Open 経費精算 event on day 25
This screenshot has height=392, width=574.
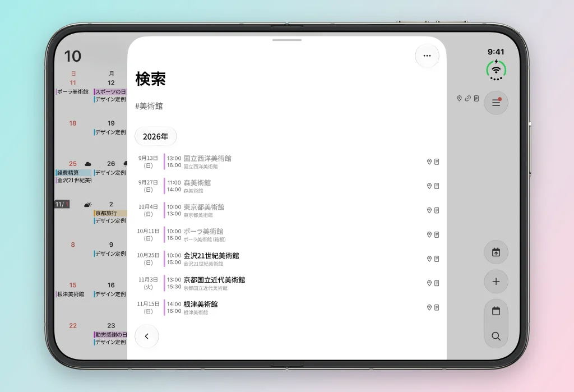tap(73, 173)
